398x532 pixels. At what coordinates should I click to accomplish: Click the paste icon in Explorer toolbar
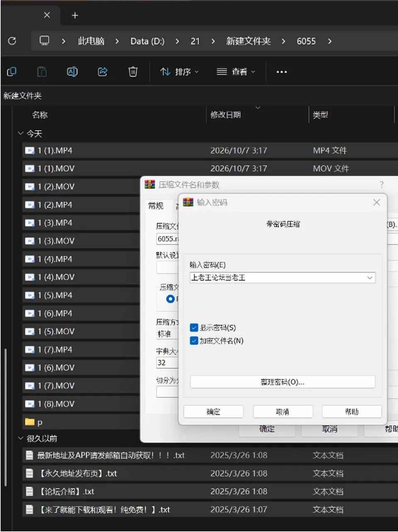click(x=42, y=72)
